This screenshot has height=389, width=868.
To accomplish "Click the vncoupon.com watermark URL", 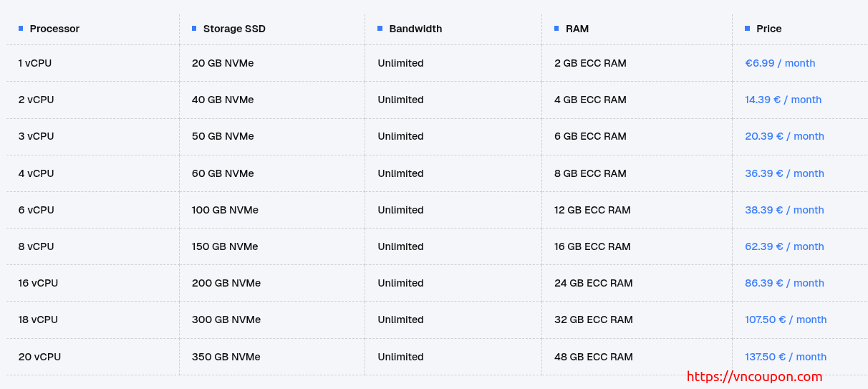I will (754, 376).
